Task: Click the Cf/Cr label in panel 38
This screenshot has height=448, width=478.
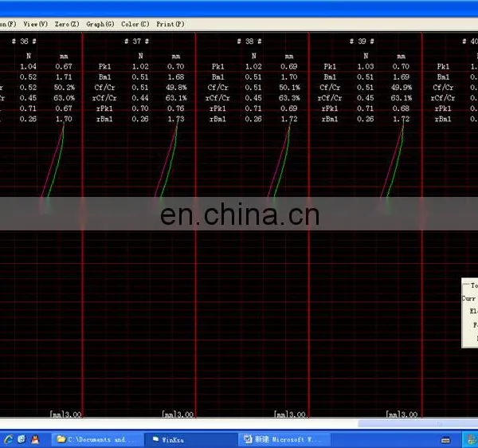Action: click(x=217, y=88)
